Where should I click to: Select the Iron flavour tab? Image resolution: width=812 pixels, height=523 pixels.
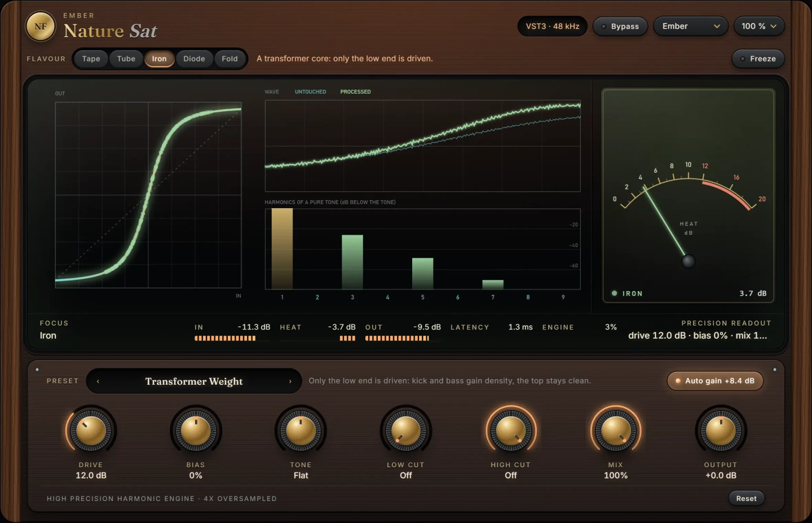tap(159, 59)
